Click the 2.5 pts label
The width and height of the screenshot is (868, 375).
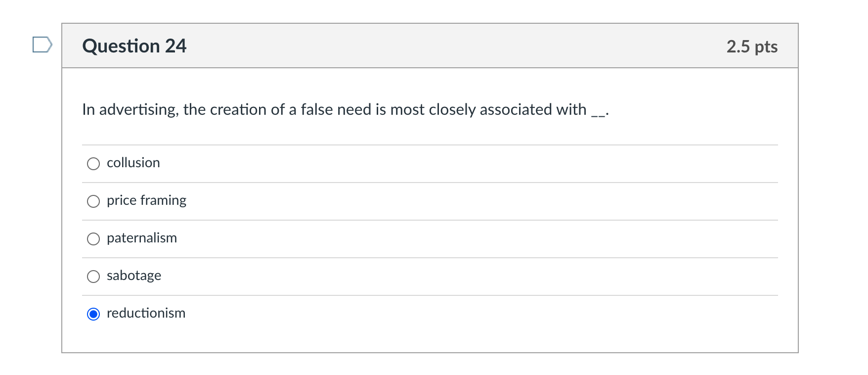752,46
